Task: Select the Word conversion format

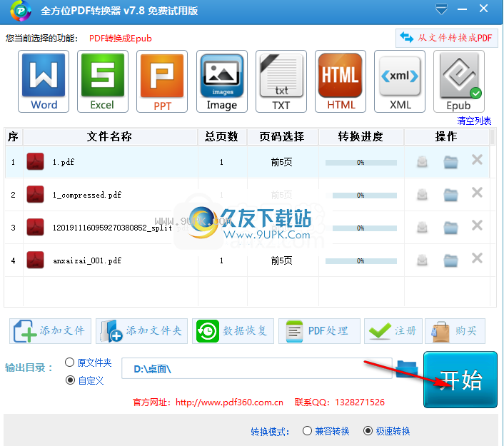Action: click(x=44, y=81)
